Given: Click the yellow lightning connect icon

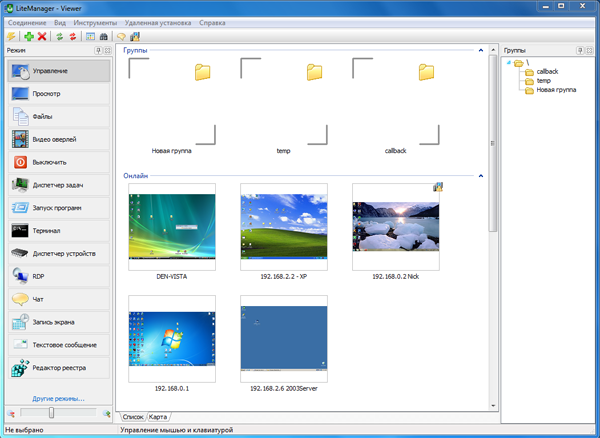Looking at the screenshot, I should click(11, 36).
